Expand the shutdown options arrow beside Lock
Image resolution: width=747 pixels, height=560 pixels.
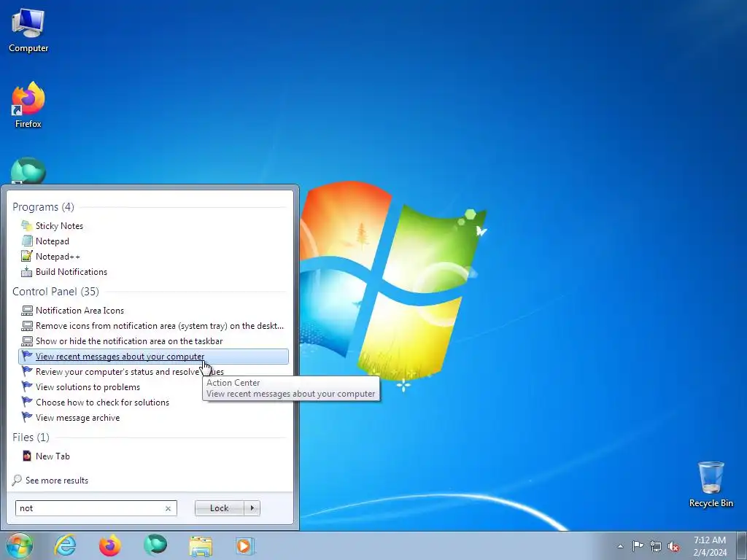252,508
